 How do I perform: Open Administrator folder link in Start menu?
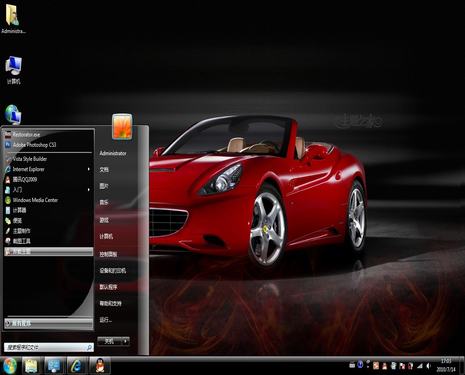(x=113, y=153)
